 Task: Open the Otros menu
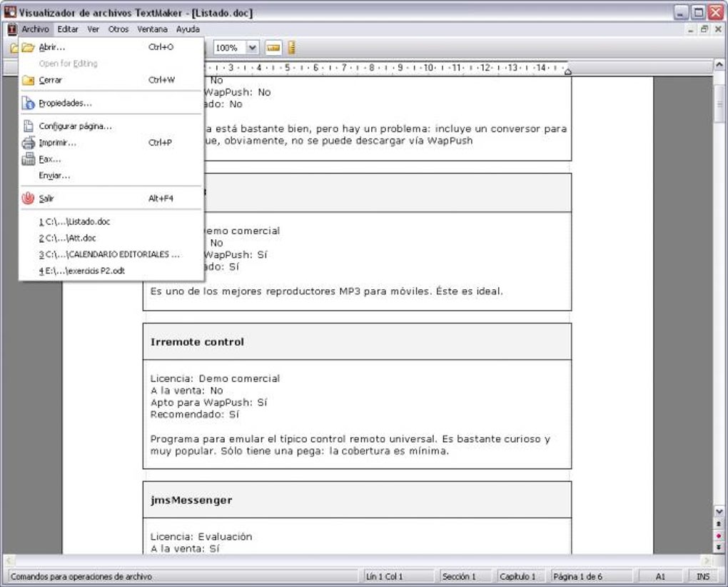point(118,29)
